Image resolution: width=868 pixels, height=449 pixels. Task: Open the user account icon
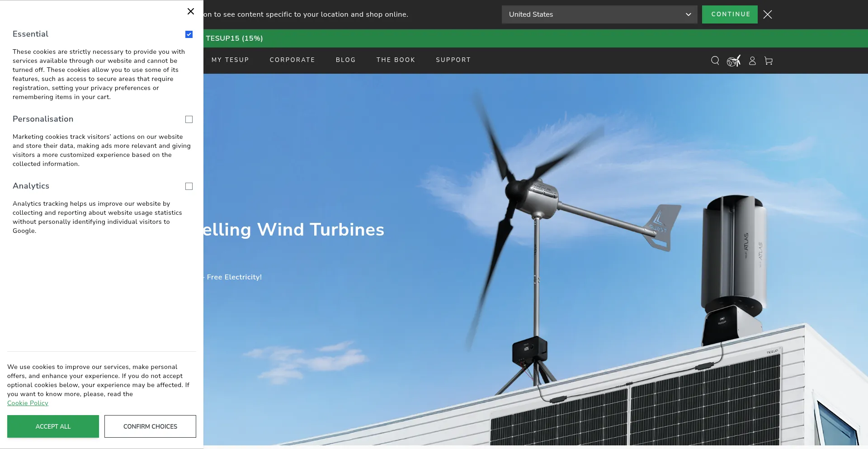pyautogui.click(x=752, y=61)
